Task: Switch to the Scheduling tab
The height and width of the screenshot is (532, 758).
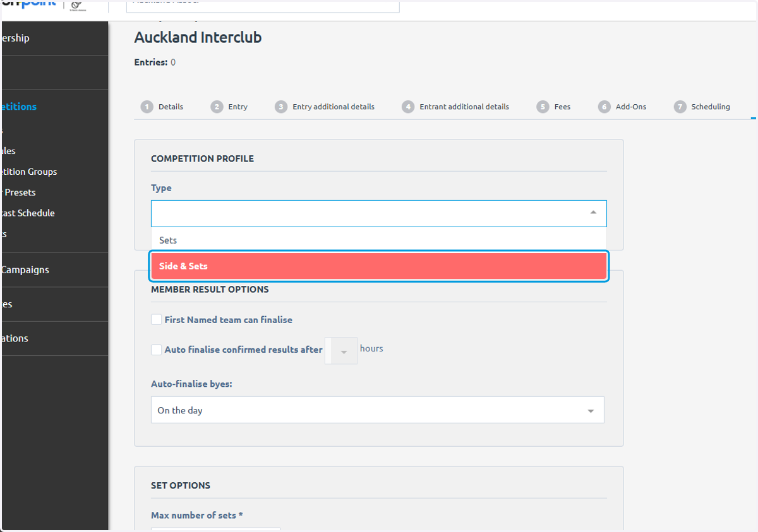Action: (710, 107)
